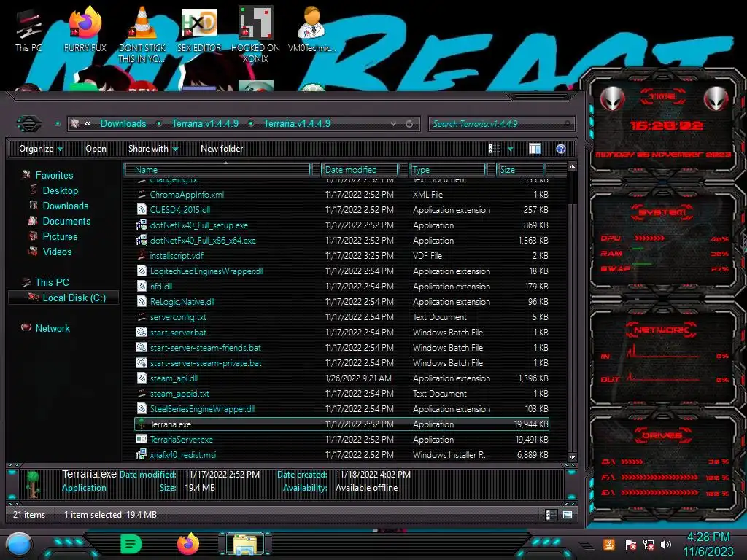Screen dimensions: 747x560
Task: Expand the breadcrumb overflow chevron
Action: click(x=88, y=123)
